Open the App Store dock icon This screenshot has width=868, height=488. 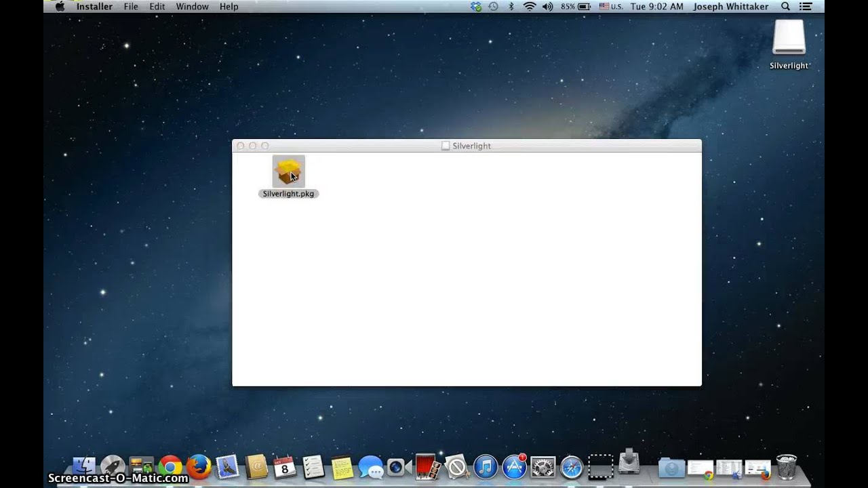(x=515, y=467)
